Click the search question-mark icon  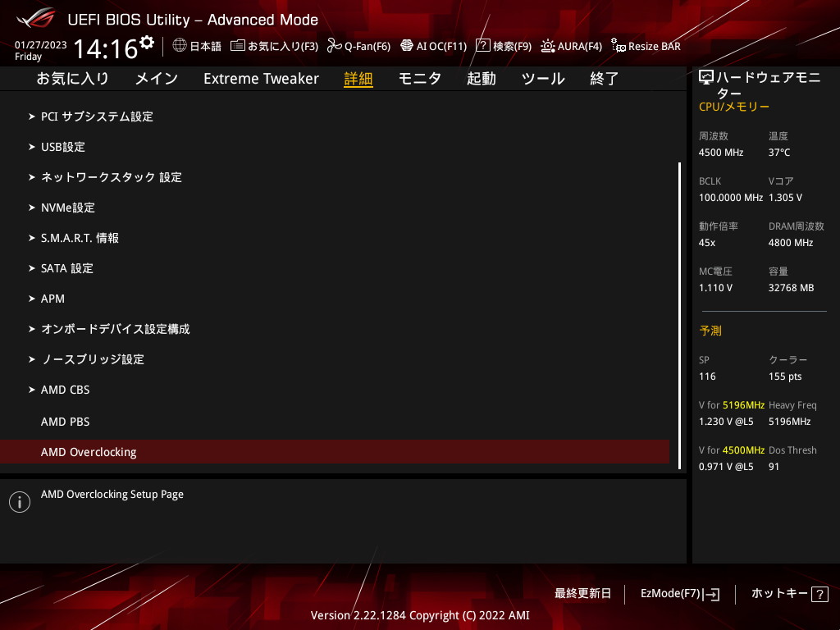[x=482, y=46]
